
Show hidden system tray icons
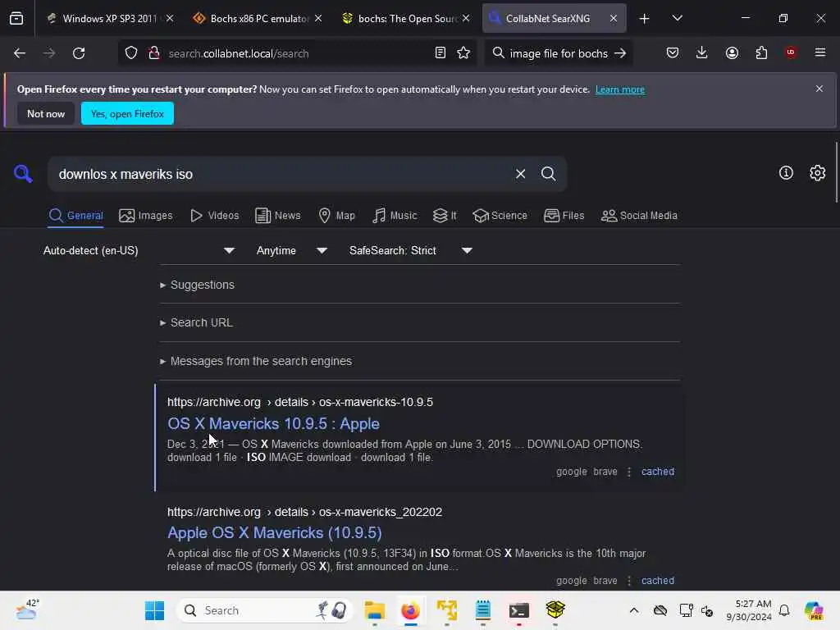(634, 610)
